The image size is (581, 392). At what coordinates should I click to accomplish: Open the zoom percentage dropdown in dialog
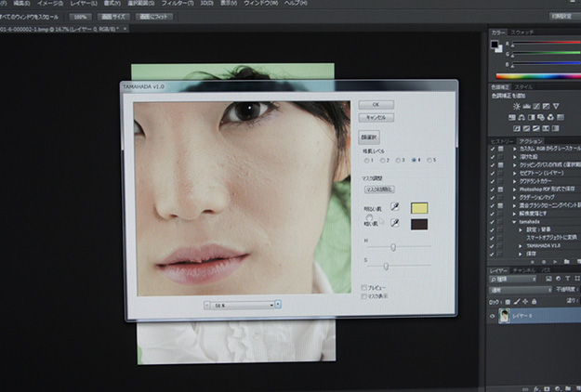click(277, 304)
